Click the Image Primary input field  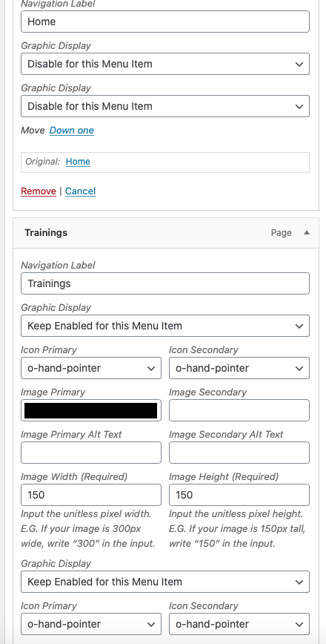point(91,410)
